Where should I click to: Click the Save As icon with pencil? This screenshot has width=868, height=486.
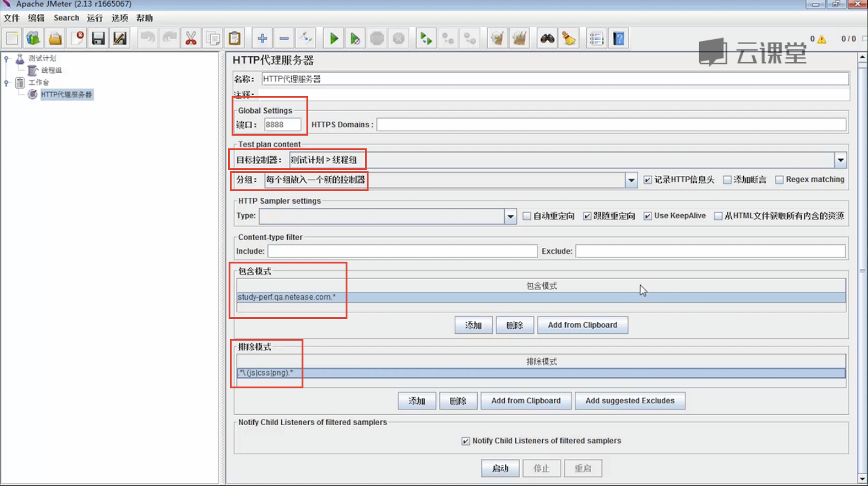tap(120, 39)
